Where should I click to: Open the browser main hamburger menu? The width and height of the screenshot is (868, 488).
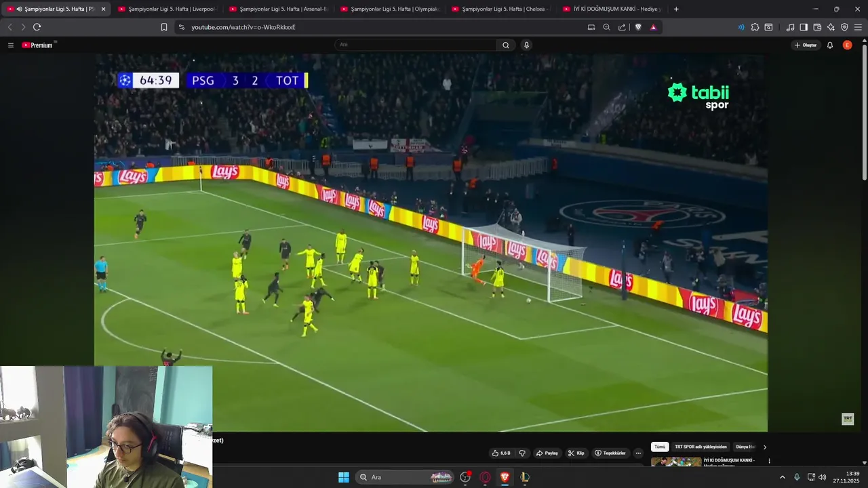coord(858,27)
